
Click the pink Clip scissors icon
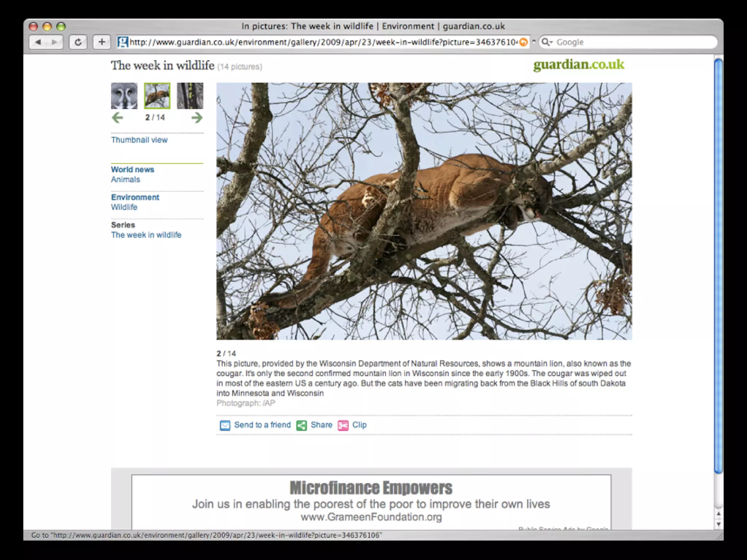[x=343, y=425]
